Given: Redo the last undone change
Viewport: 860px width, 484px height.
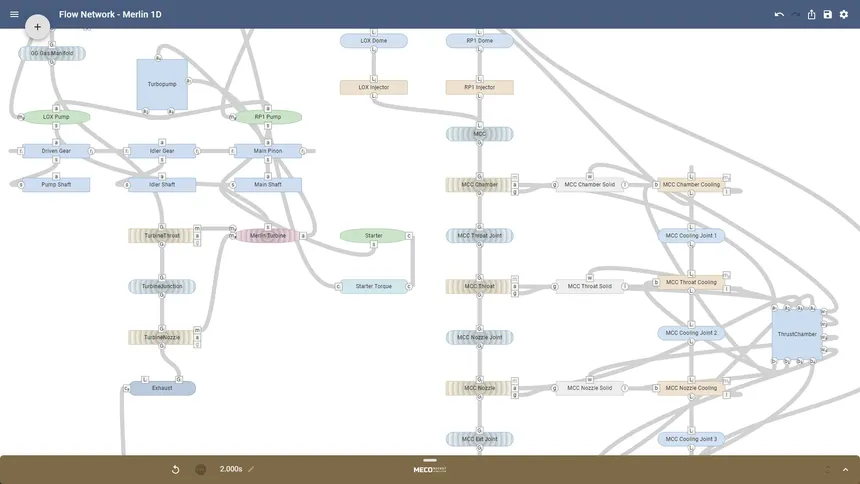Looking at the screenshot, I should click(795, 14).
